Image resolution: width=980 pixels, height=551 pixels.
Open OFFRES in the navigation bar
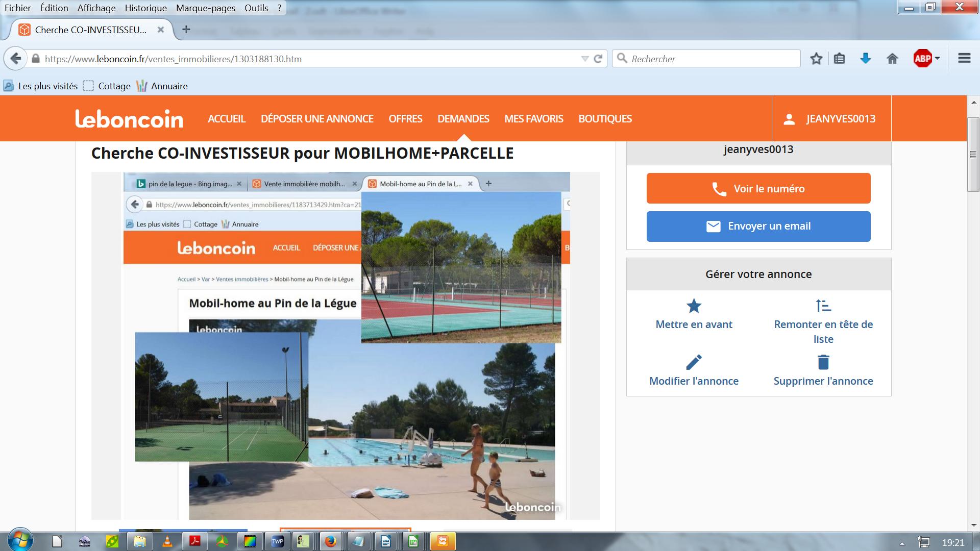(405, 119)
